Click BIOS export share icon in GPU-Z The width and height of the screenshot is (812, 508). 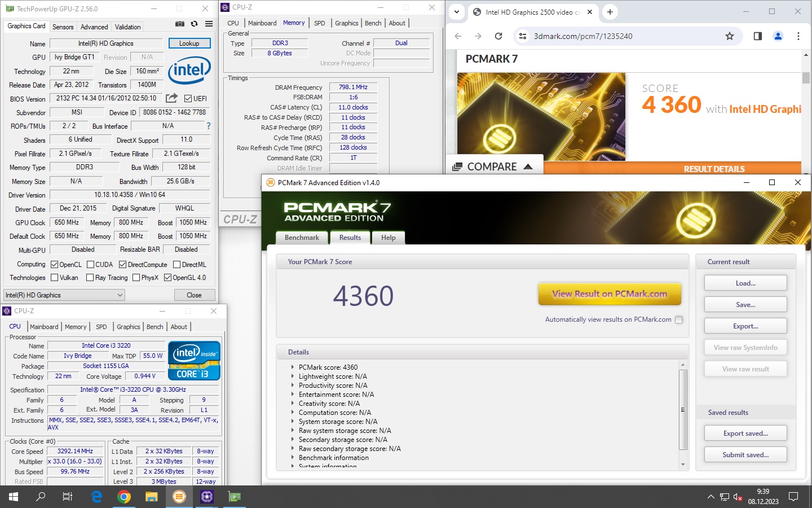click(172, 98)
